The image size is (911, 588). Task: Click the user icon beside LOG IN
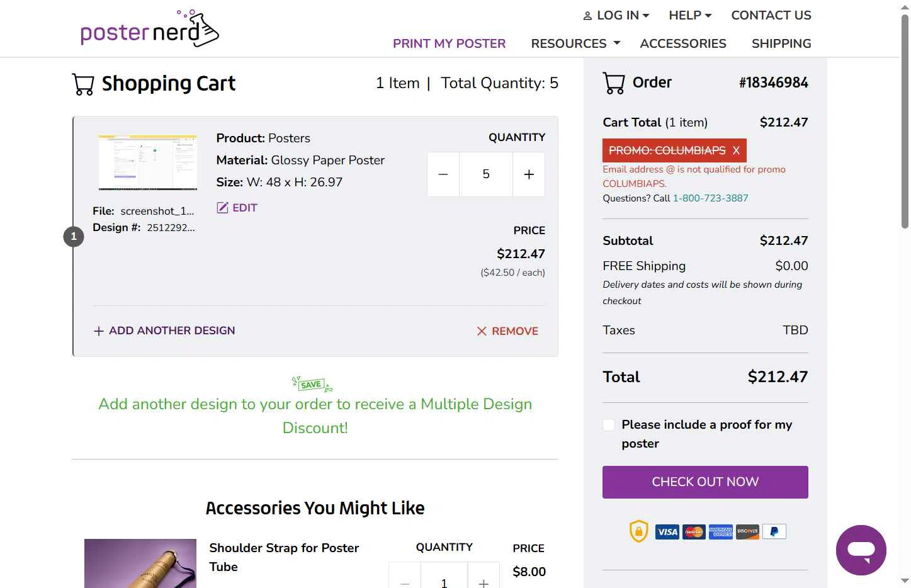587,16
